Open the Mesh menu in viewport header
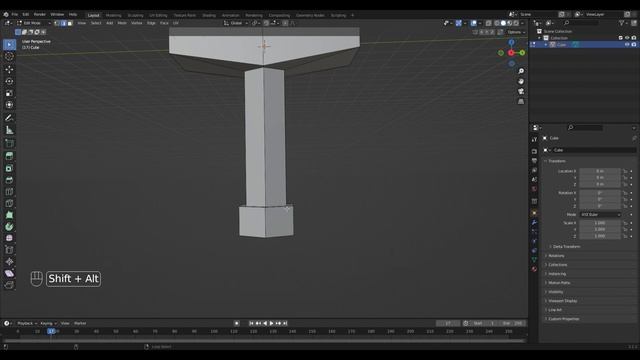The width and height of the screenshot is (640, 360). [x=122, y=23]
